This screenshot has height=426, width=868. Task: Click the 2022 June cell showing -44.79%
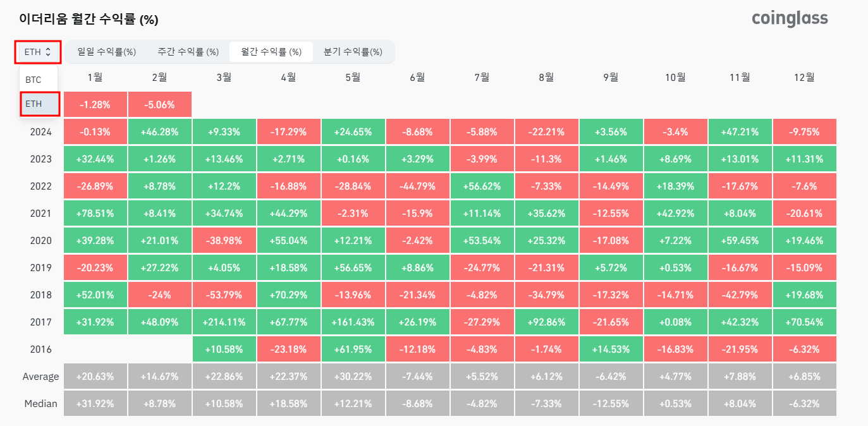tap(417, 185)
